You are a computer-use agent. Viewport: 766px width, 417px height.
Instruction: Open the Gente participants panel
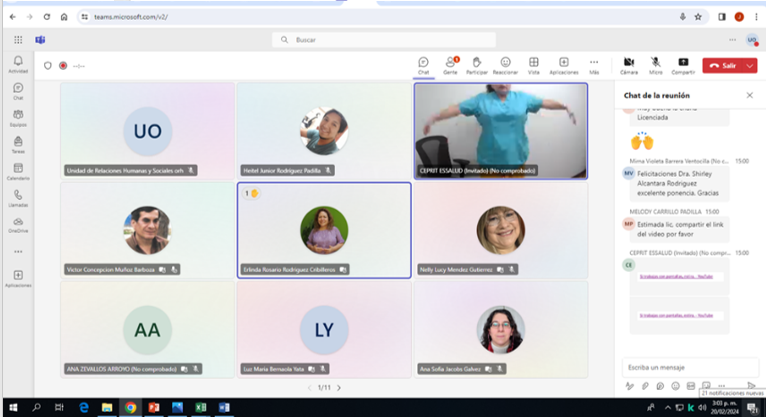pyautogui.click(x=450, y=65)
